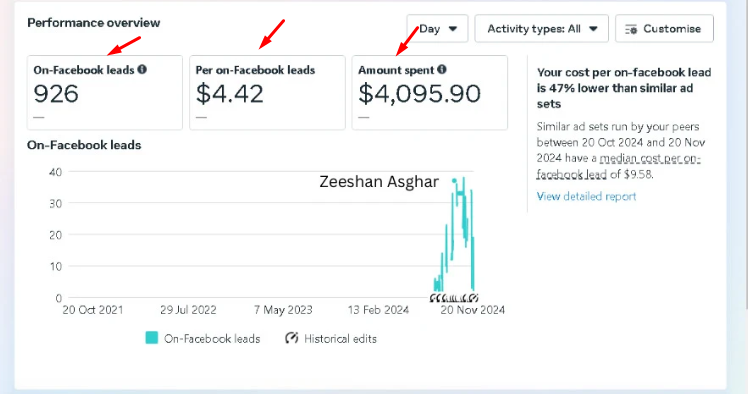Expand Activity types: All dropdown
The image size is (748, 394).
click(x=541, y=29)
